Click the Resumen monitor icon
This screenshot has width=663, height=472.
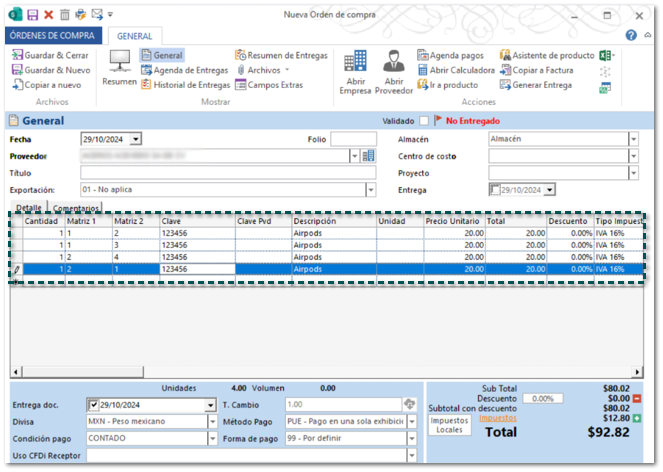coord(119,62)
